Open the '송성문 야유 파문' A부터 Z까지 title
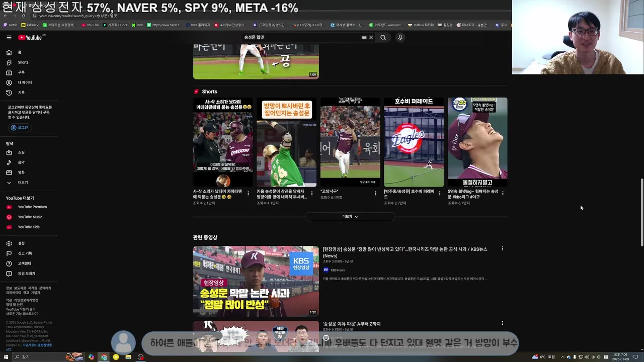644x362 pixels. tap(352, 324)
